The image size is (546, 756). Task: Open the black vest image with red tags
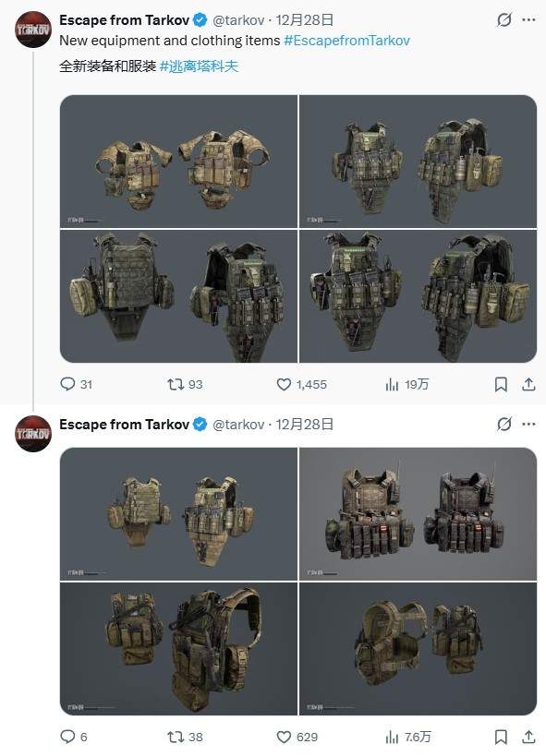[419, 513]
